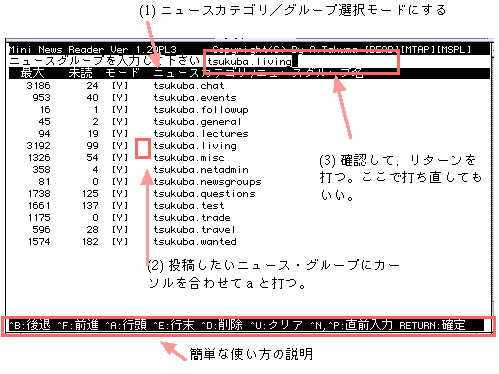499x374 pixels.
Task: Click the ^B:後退 shortcut hint
Action: click(x=30, y=325)
